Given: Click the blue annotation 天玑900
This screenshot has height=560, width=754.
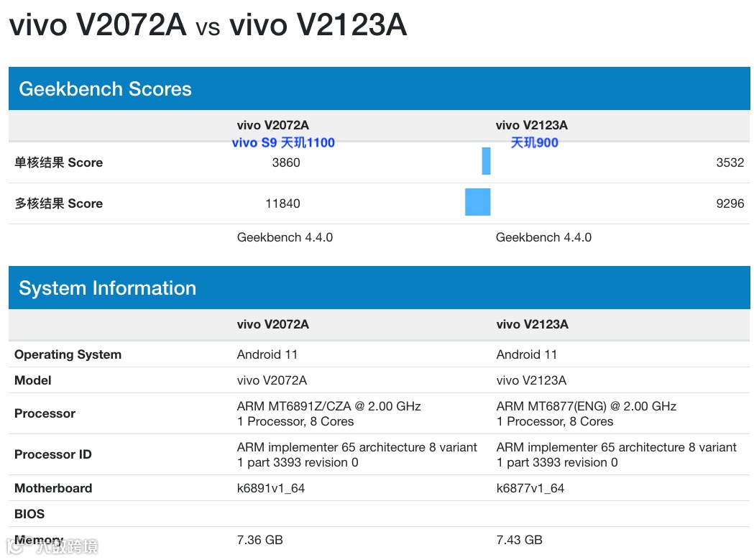Looking at the screenshot, I should pyautogui.click(x=534, y=142).
